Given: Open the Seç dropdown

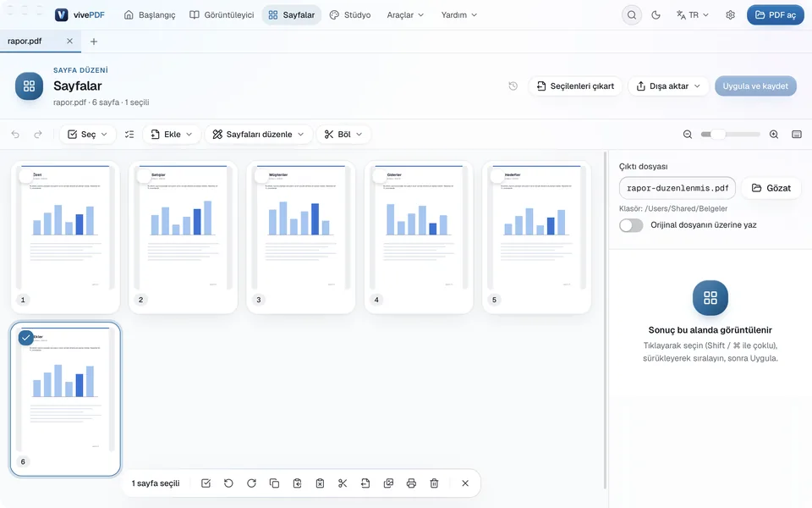Looking at the screenshot, I should (87, 135).
